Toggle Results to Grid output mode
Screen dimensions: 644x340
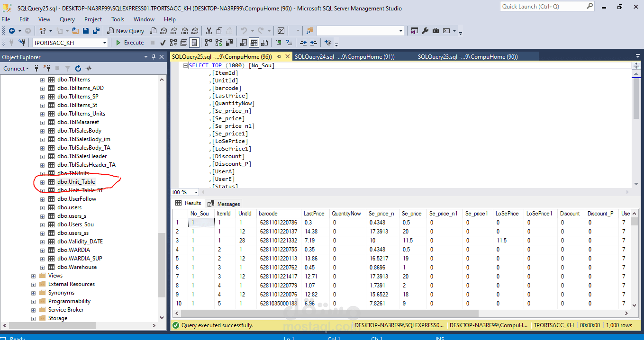coord(254,43)
